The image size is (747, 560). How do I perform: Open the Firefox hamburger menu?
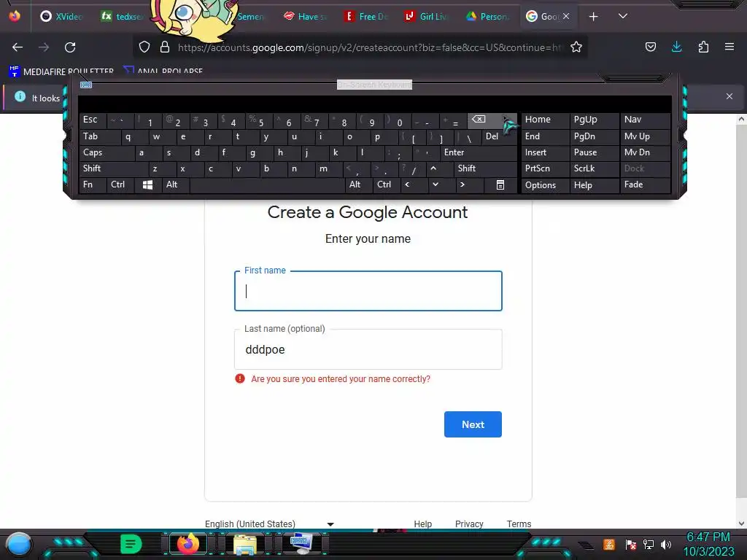click(x=729, y=47)
